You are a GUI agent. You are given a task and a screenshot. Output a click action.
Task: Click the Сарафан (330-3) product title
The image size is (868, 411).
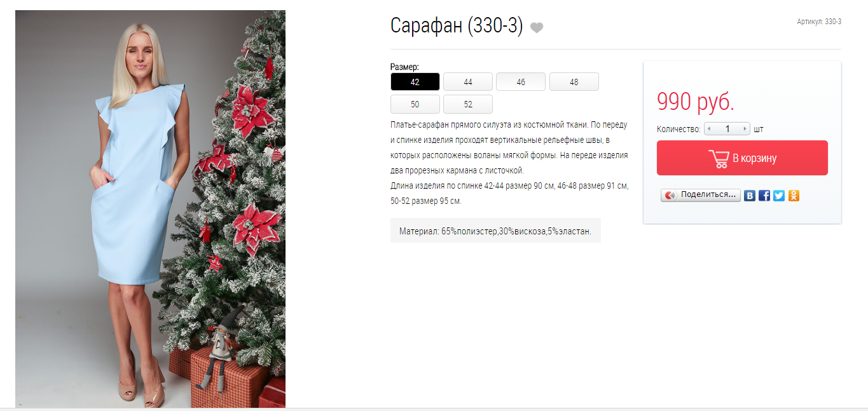pyautogui.click(x=457, y=26)
